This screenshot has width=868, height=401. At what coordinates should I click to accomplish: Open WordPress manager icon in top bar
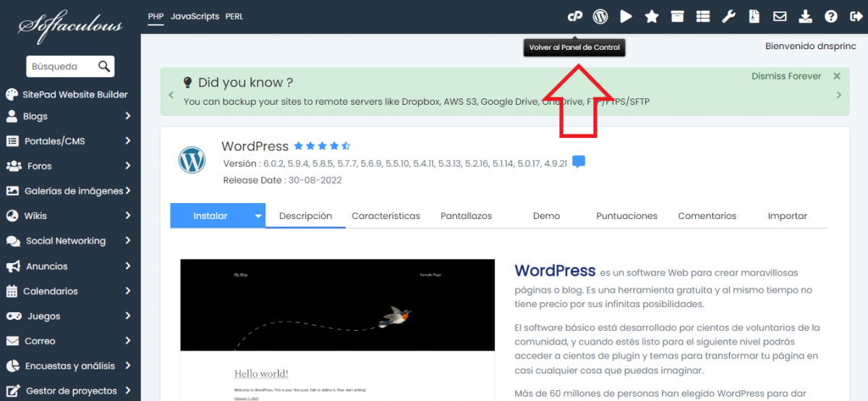pos(600,16)
